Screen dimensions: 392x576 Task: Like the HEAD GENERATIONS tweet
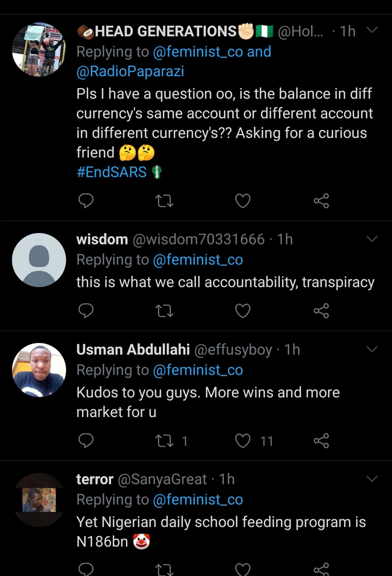point(242,201)
